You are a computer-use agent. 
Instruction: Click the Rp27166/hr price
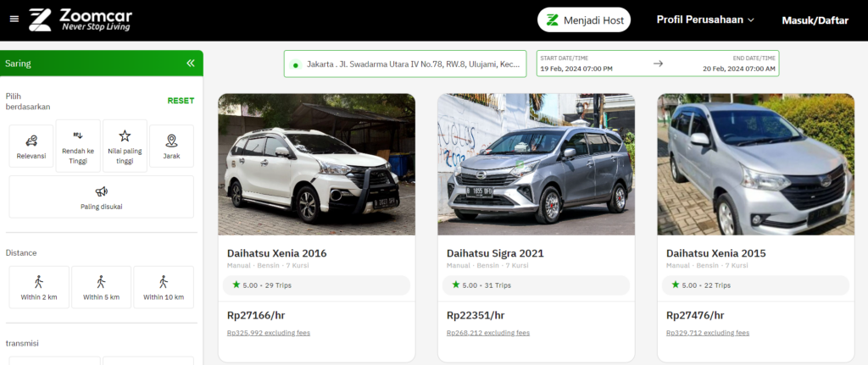tap(256, 316)
